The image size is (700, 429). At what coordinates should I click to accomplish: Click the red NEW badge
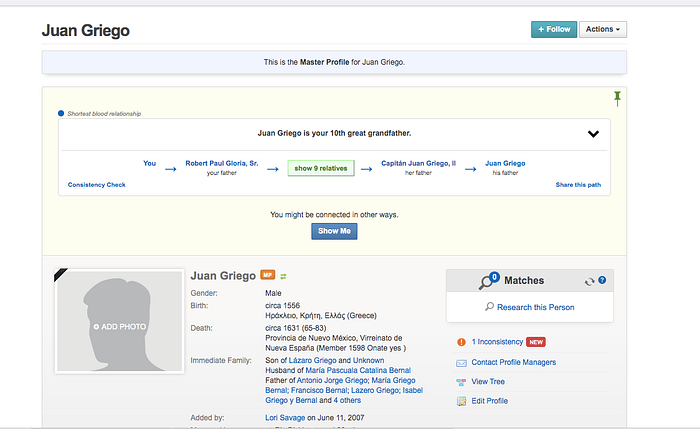(536, 342)
